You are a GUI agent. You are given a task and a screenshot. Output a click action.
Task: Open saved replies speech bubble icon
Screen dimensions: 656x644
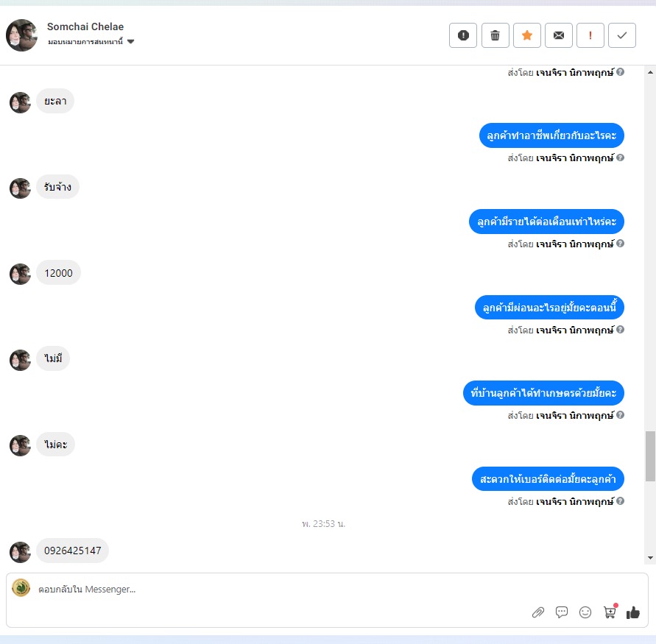pos(562,612)
